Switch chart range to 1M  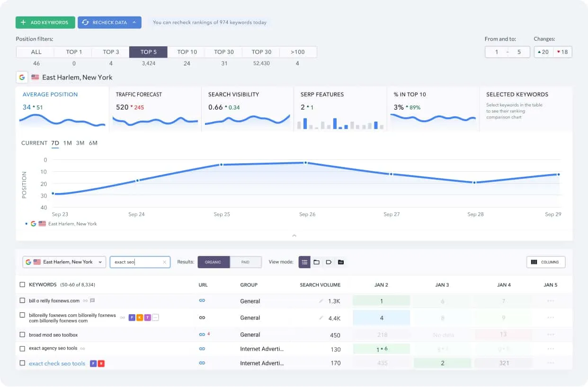[x=68, y=143]
